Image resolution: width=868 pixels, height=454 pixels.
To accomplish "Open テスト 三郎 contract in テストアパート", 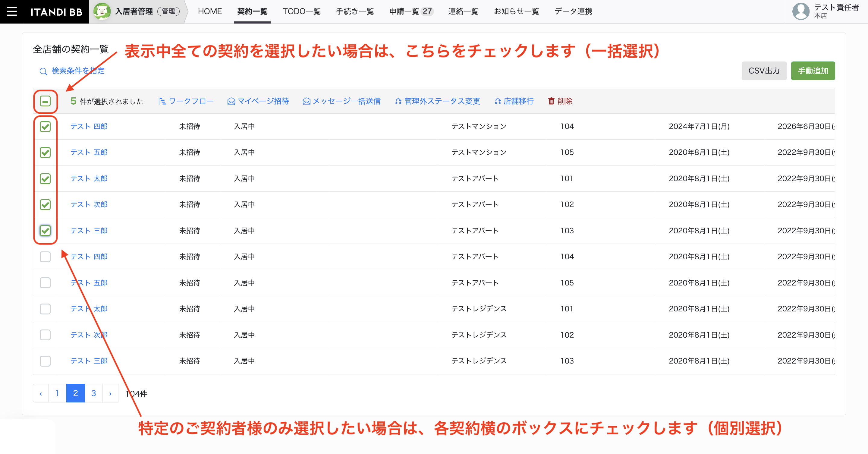I will click(x=89, y=231).
